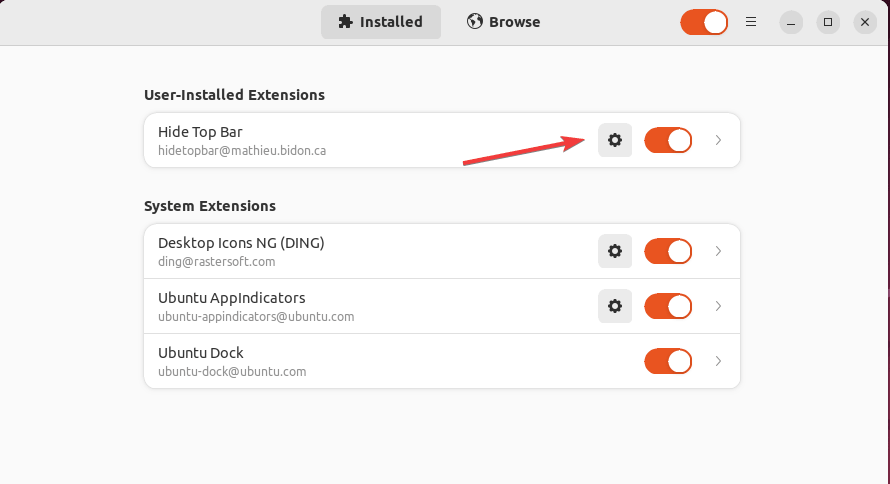Expand Ubuntu Dock details chevron
Image resolution: width=890 pixels, height=484 pixels.
[x=718, y=361]
